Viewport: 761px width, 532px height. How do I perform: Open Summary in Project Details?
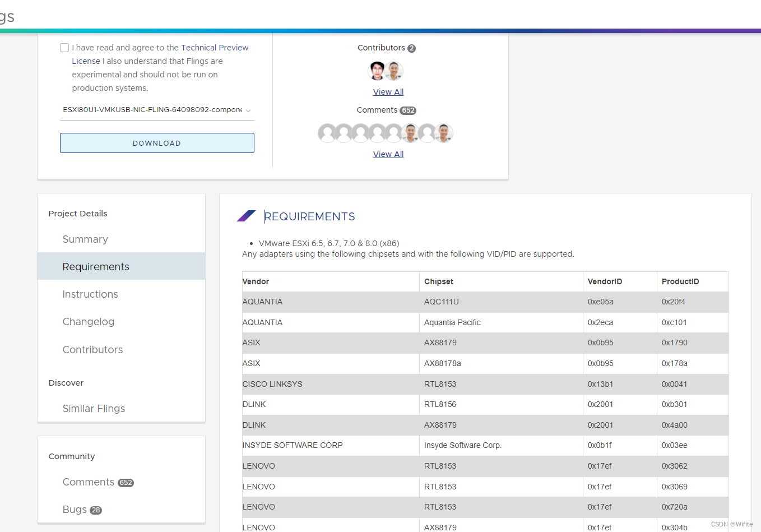85,239
